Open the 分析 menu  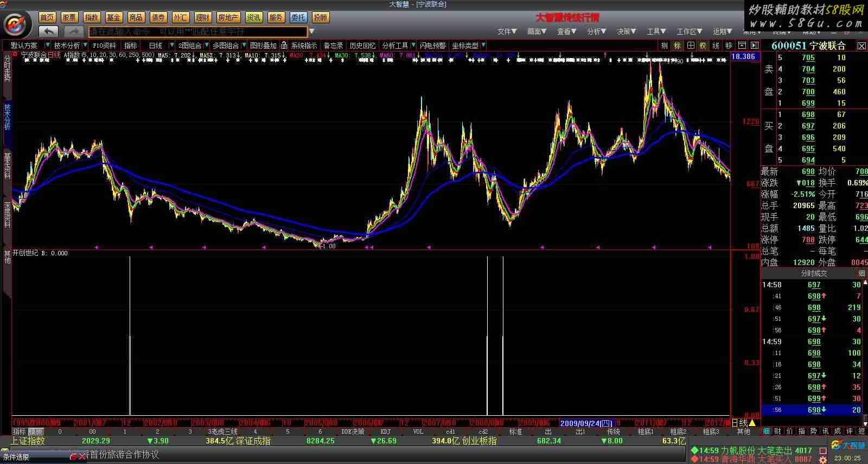[596, 31]
